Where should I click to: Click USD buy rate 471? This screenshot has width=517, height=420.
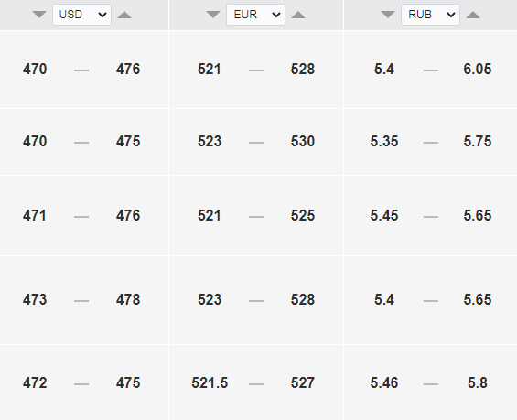[35, 216]
